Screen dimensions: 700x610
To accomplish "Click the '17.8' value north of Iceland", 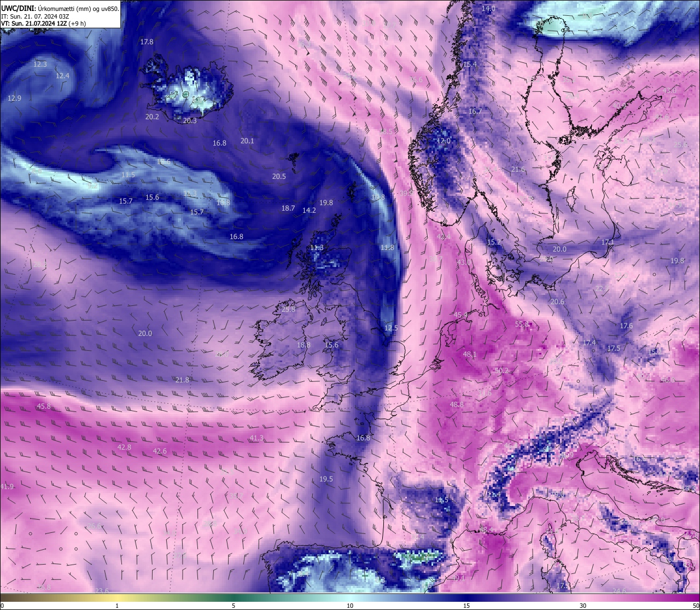I will pyautogui.click(x=147, y=42).
